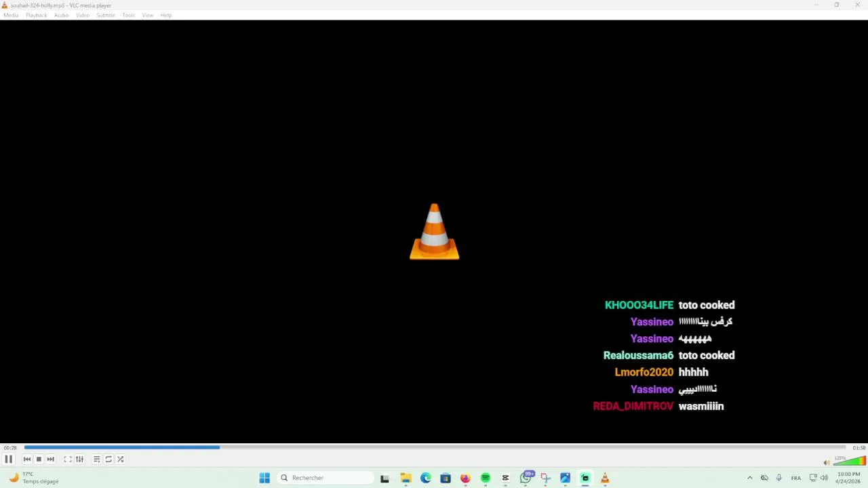Open system volume tray icon
Screen dimensions: 868x488
click(825, 478)
